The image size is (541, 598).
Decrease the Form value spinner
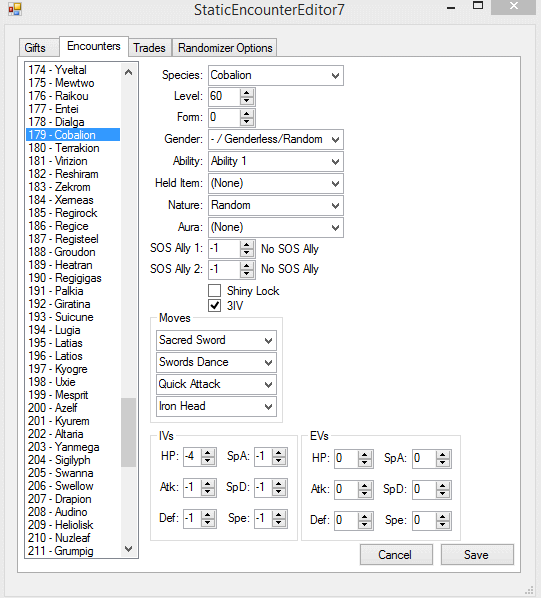pyautogui.click(x=247, y=122)
